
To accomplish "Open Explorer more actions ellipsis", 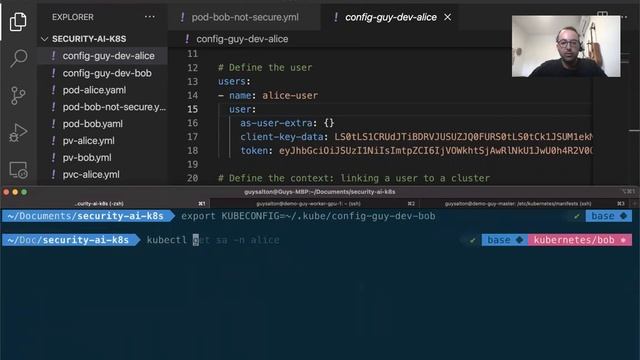I will pos(150,17).
